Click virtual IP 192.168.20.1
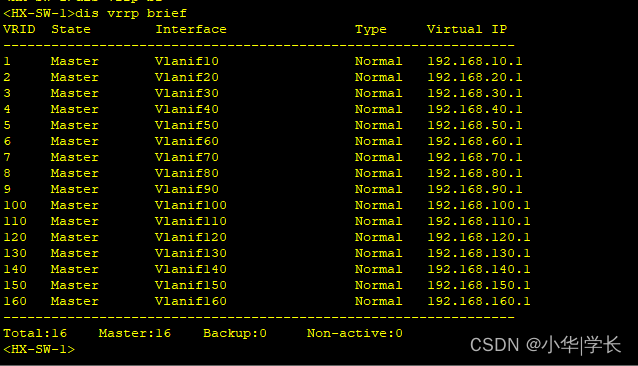 (x=474, y=77)
